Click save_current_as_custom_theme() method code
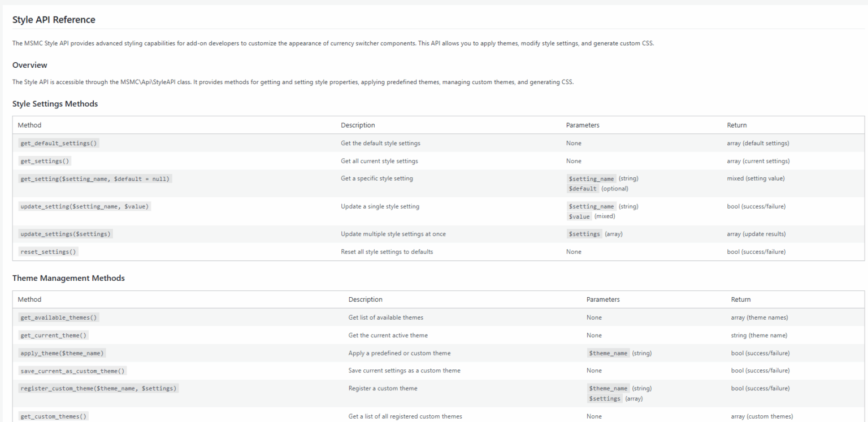868x422 pixels. tap(72, 371)
